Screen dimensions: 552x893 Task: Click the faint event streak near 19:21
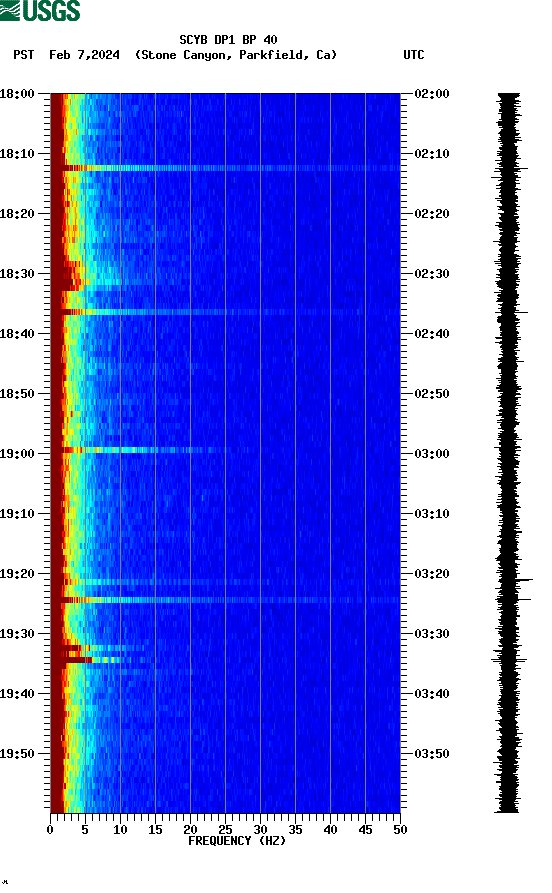pyautogui.click(x=165, y=582)
